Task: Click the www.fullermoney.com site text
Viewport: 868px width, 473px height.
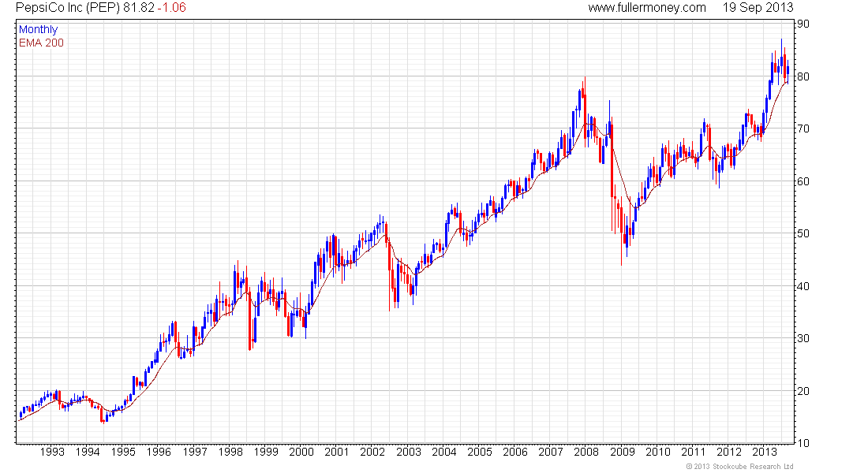Action: coord(646,8)
